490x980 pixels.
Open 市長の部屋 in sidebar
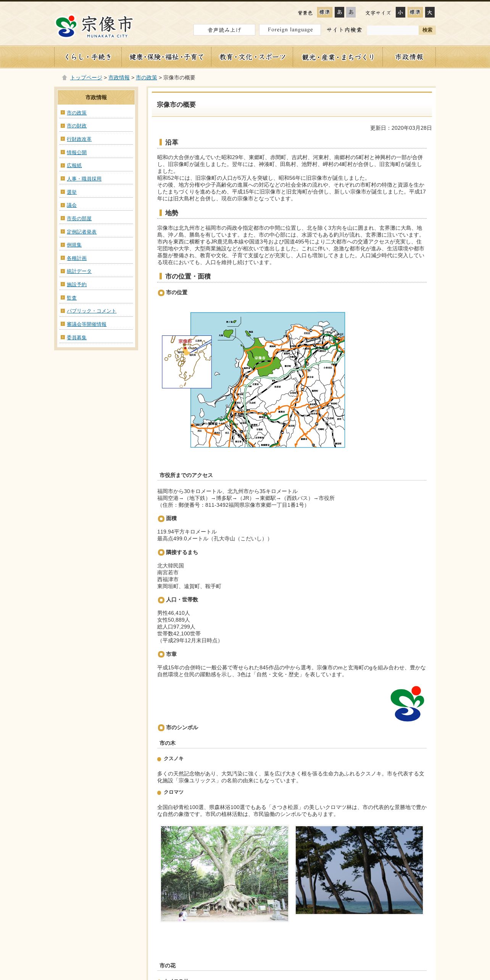[79, 218]
